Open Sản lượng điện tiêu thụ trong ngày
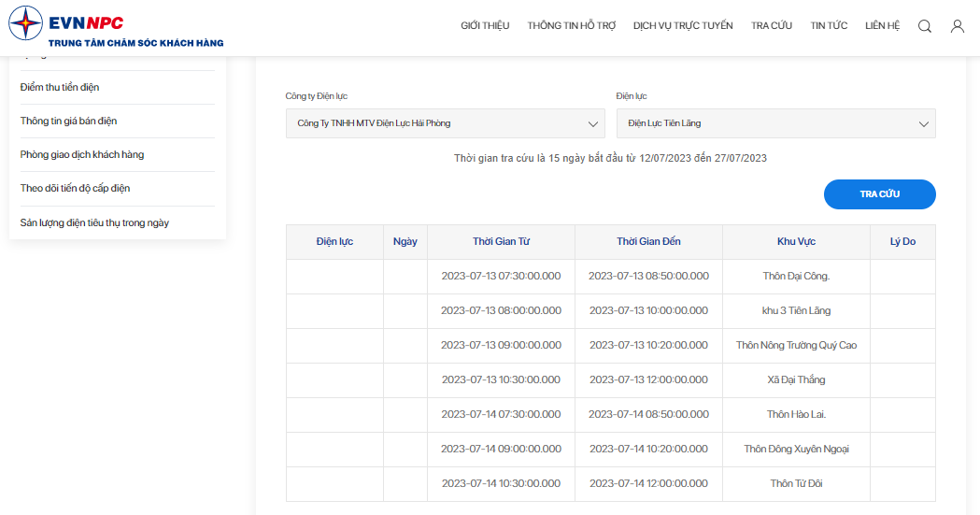This screenshot has width=980, height=515. pos(94,222)
